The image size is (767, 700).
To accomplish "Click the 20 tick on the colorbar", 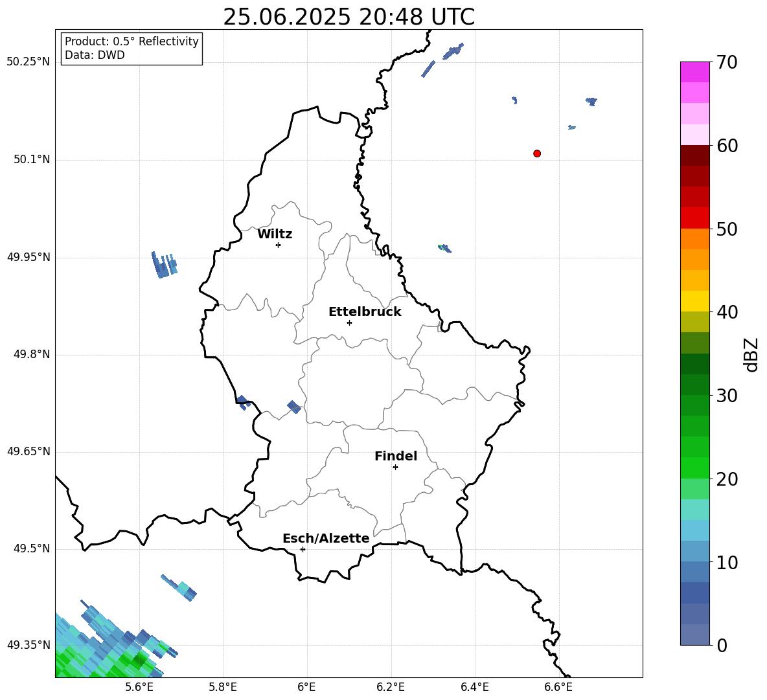I will click(727, 479).
